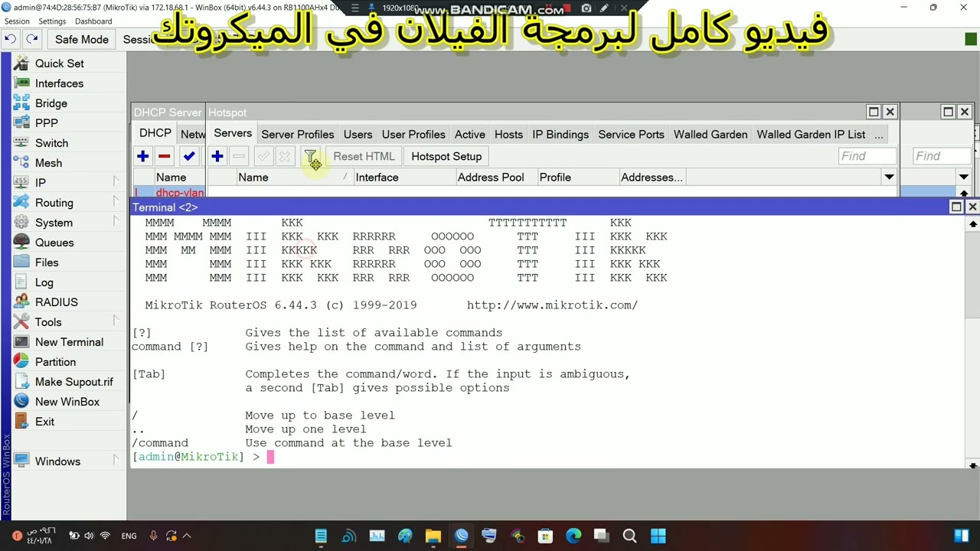Open Hotspot column selector dropdown
This screenshot has width=980, height=551.
(x=889, y=177)
